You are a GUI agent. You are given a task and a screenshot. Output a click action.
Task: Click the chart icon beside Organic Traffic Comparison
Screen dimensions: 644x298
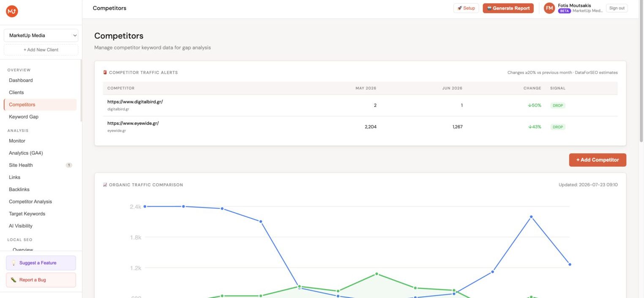[x=105, y=185]
